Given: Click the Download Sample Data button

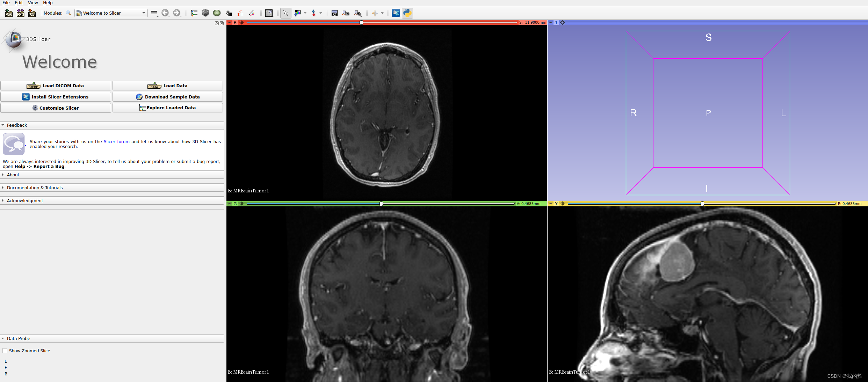Looking at the screenshot, I should 168,97.
